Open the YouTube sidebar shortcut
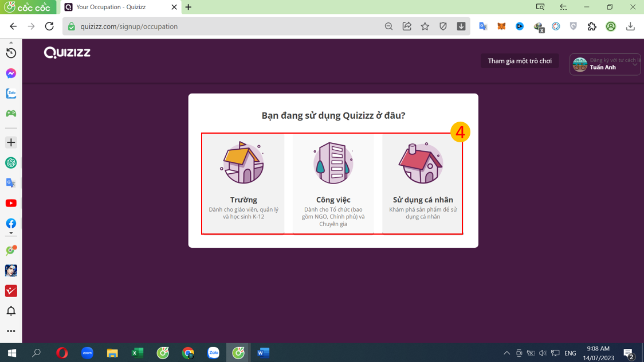Screen dimensions: 644x362 pos(11,203)
